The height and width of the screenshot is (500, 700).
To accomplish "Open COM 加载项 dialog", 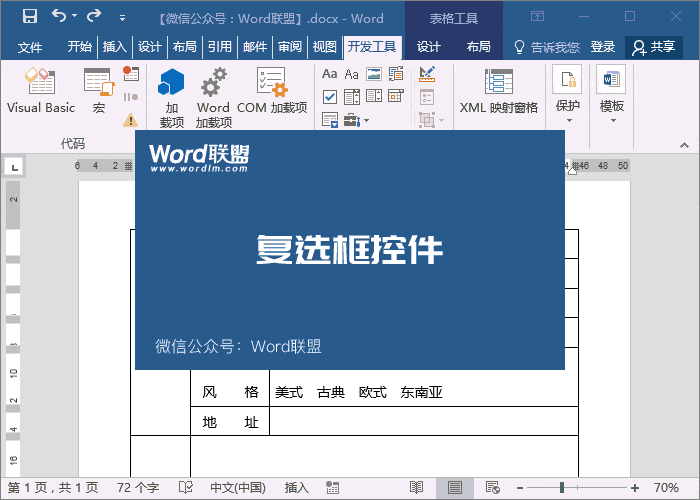I will click(x=272, y=91).
